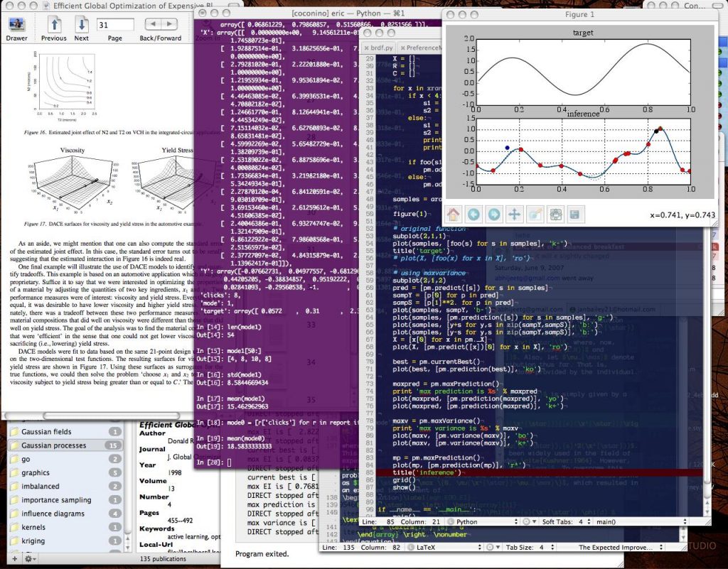Click the show() line in Python editor
The width and height of the screenshot is (728, 569).
(x=405, y=487)
